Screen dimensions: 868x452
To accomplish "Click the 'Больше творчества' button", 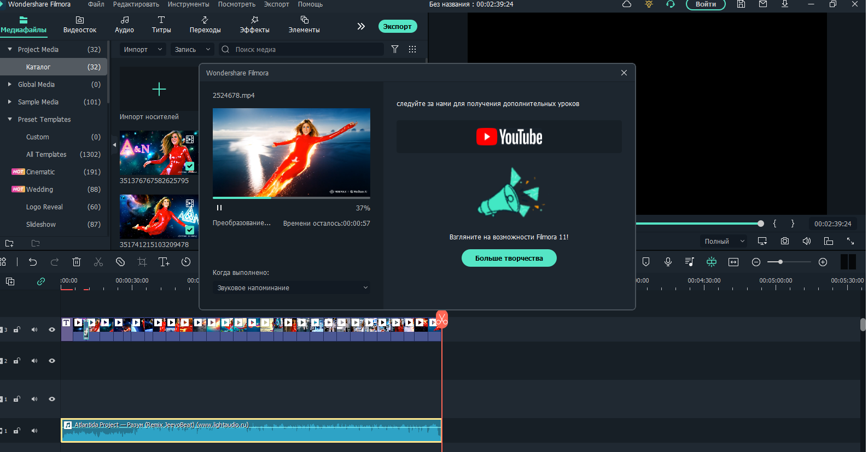I will (x=509, y=259).
